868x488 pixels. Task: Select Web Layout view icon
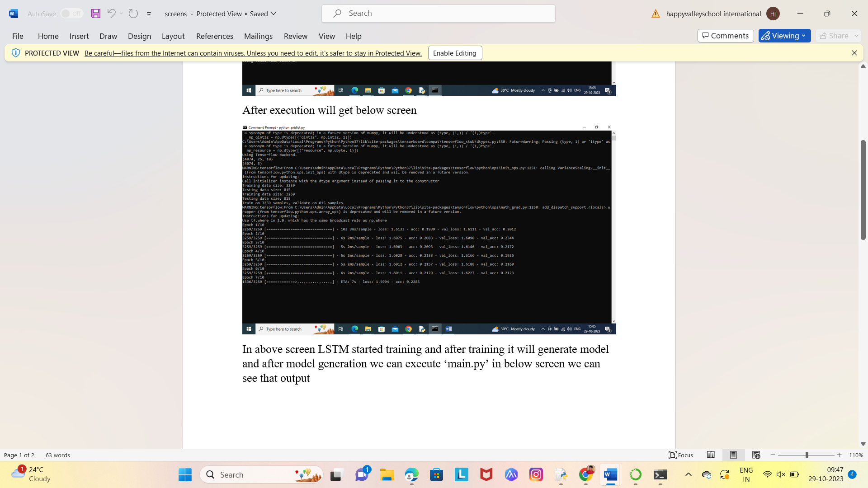[x=756, y=455]
